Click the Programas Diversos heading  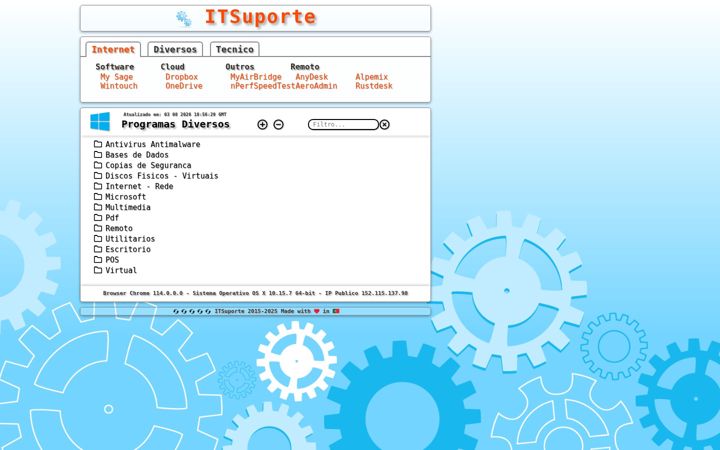[x=175, y=124]
